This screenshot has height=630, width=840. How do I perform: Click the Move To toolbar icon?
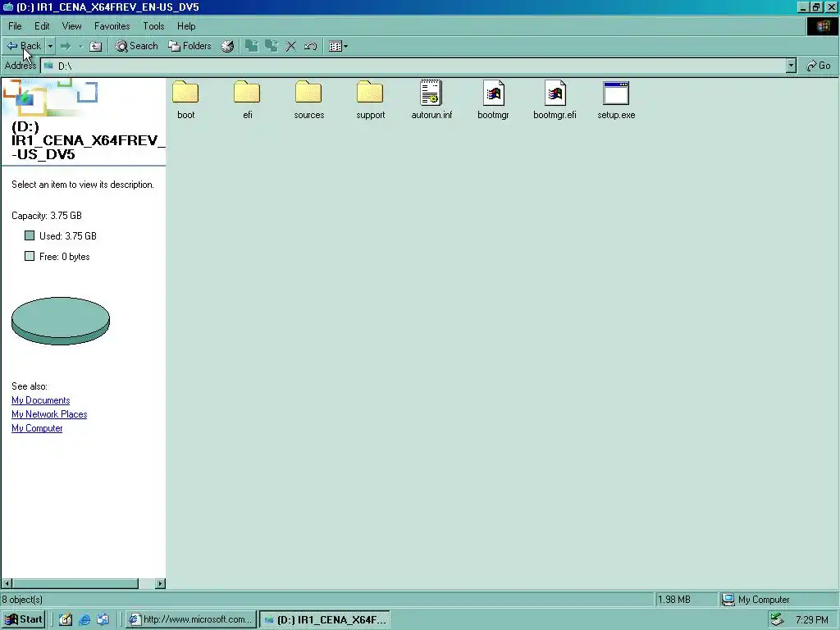coord(251,46)
